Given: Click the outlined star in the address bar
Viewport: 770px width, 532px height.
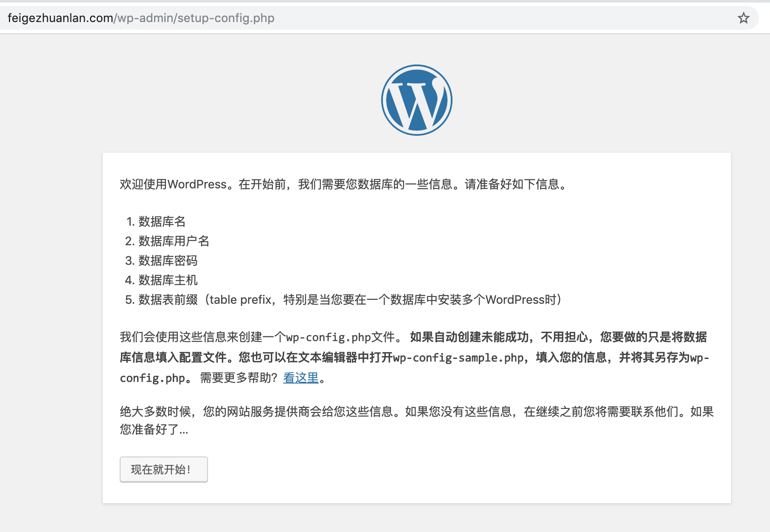Looking at the screenshot, I should [744, 18].
